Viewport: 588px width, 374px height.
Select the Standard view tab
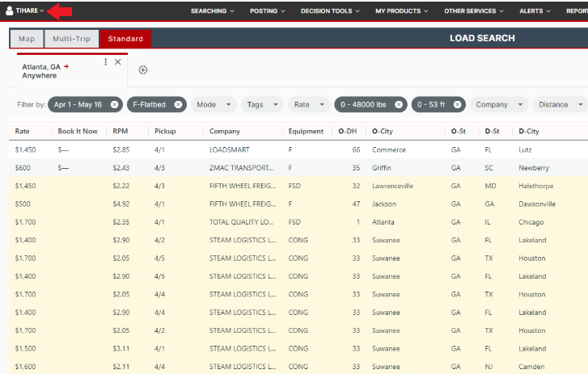point(125,39)
